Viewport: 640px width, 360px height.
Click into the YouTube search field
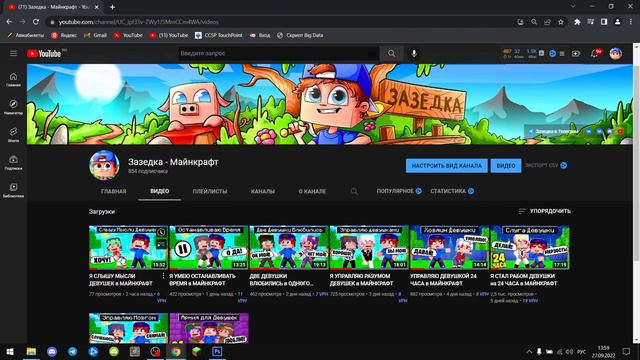278,53
